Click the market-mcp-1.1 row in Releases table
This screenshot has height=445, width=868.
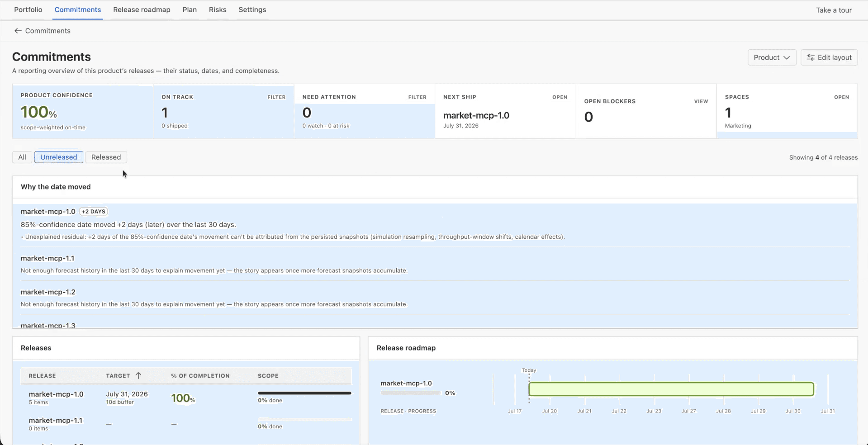pyautogui.click(x=186, y=424)
